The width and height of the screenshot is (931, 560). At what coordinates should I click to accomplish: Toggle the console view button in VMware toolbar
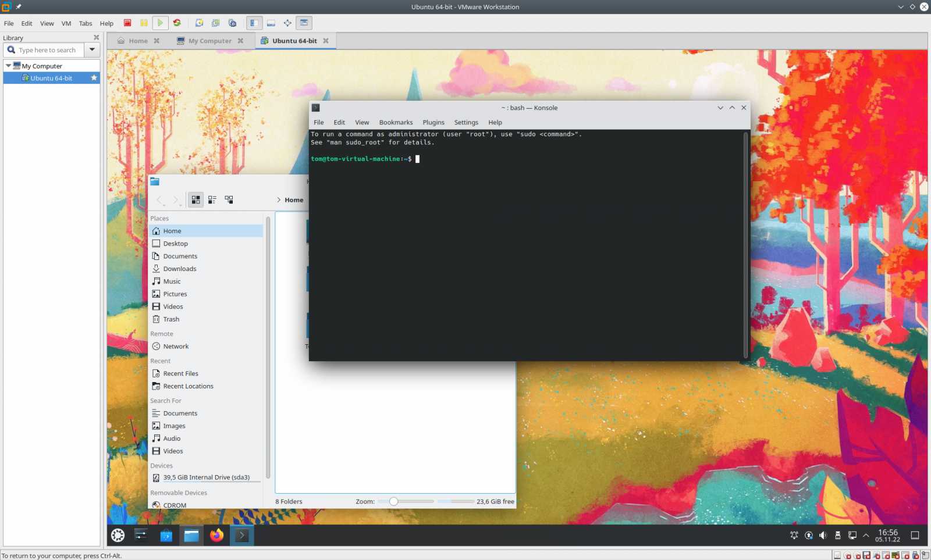tap(304, 23)
